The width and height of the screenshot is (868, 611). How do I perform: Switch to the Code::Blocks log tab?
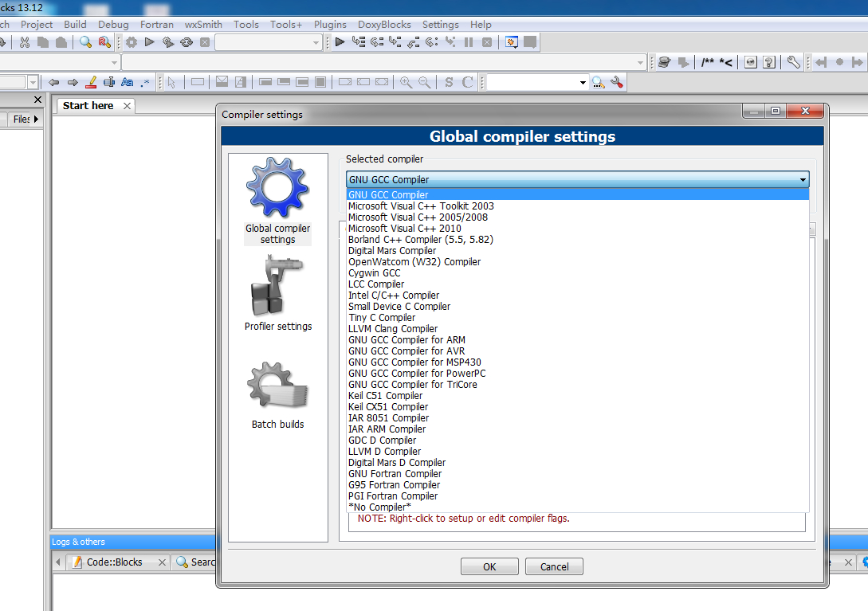pos(114,562)
